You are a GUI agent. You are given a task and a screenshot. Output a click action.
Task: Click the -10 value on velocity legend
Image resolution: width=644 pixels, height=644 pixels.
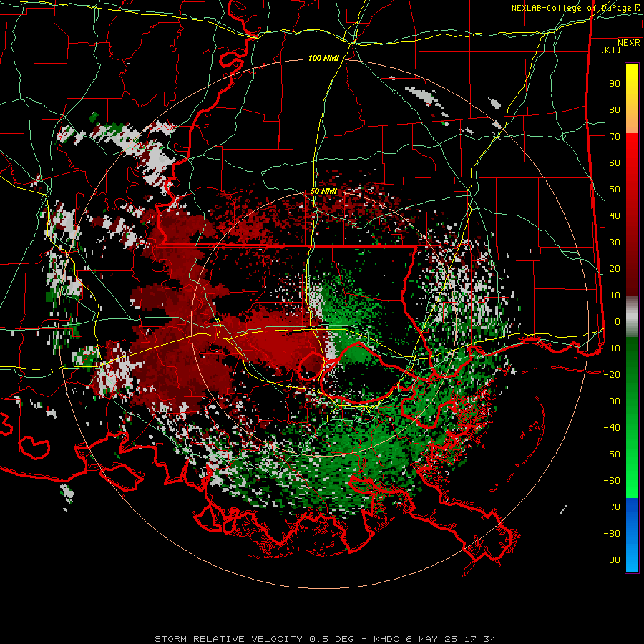click(x=612, y=348)
